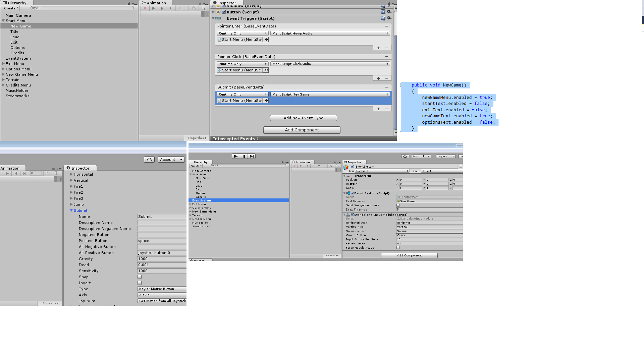Select New Game object in top Hierarchy

tap(69, 26)
